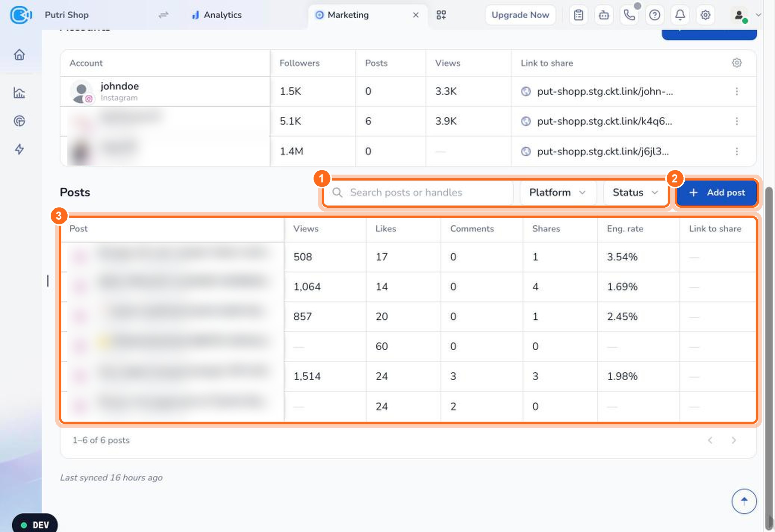
Task: Open the notifications bell
Action: click(x=680, y=15)
